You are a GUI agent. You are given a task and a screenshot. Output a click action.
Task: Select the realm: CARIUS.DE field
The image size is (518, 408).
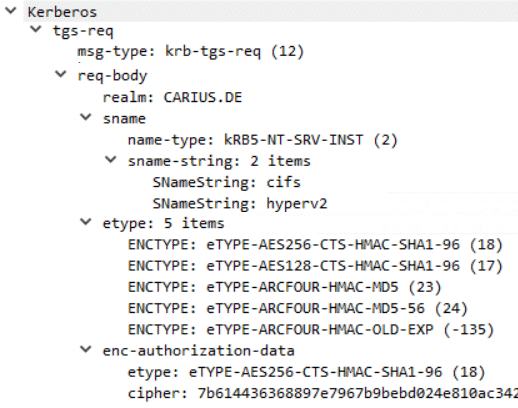[172, 98]
